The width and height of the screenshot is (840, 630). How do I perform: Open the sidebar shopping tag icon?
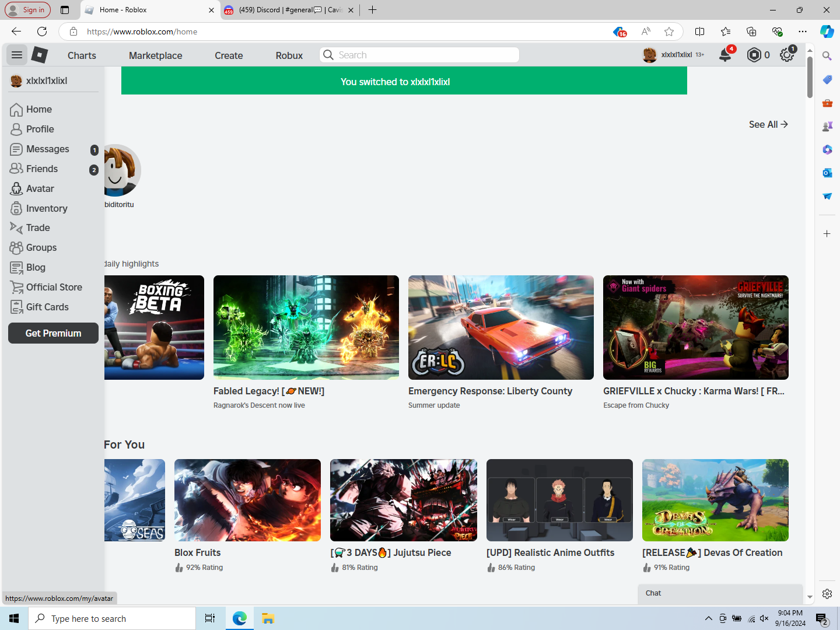[x=827, y=79]
